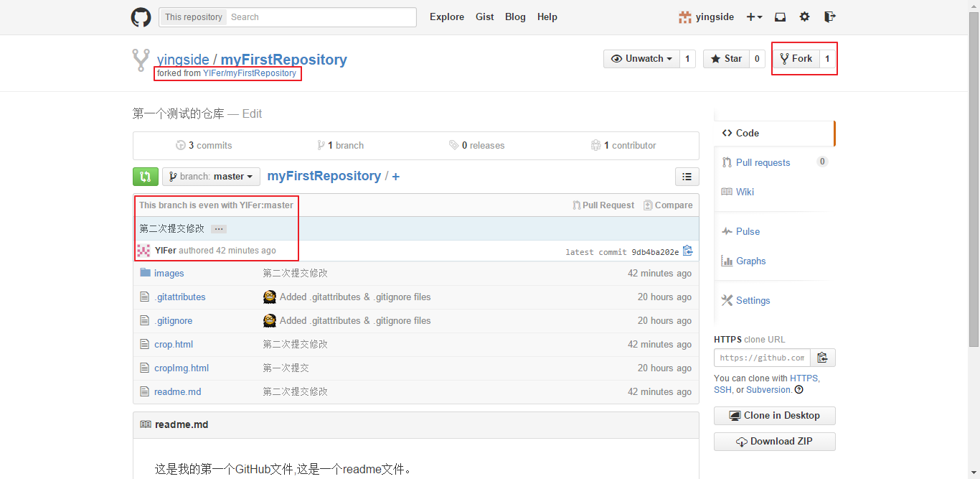Click the fork count number 1

(x=827, y=59)
